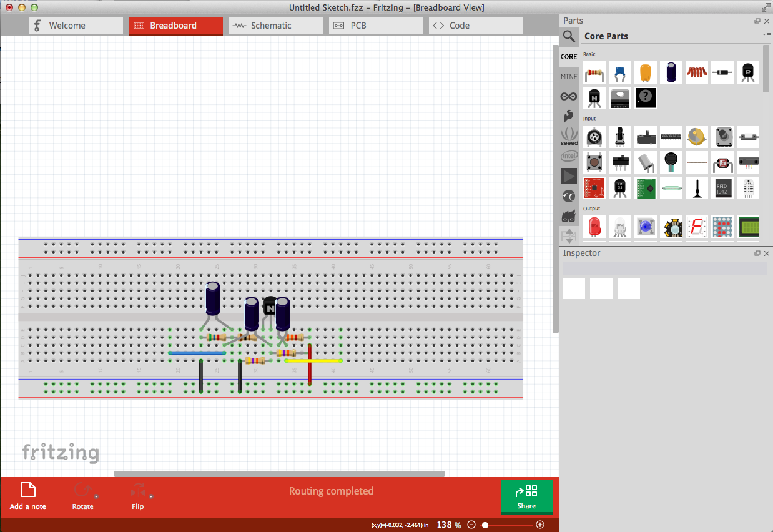Switch to the Schematic tab

pos(275,26)
